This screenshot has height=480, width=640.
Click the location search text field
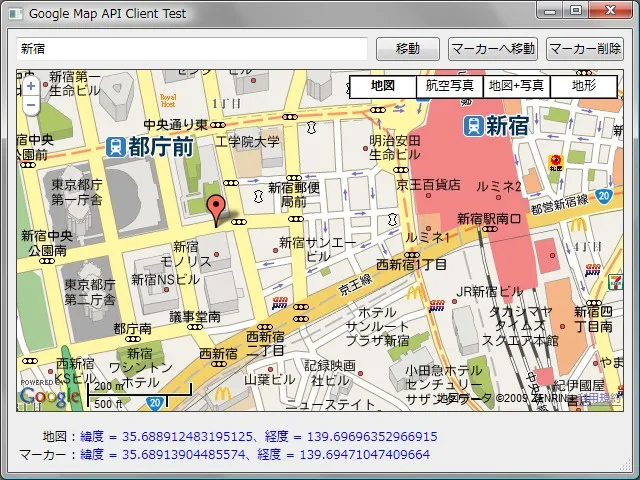pyautogui.click(x=192, y=49)
